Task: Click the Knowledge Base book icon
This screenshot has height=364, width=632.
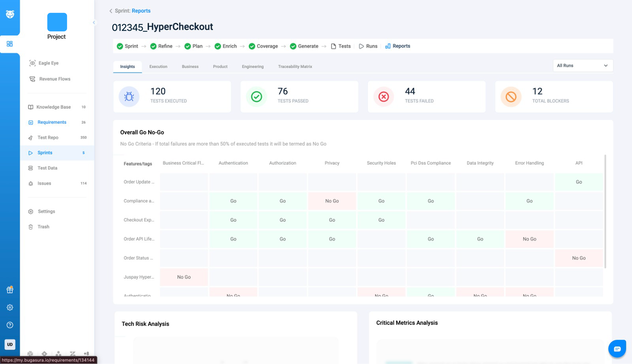Action: tap(31, 107)
